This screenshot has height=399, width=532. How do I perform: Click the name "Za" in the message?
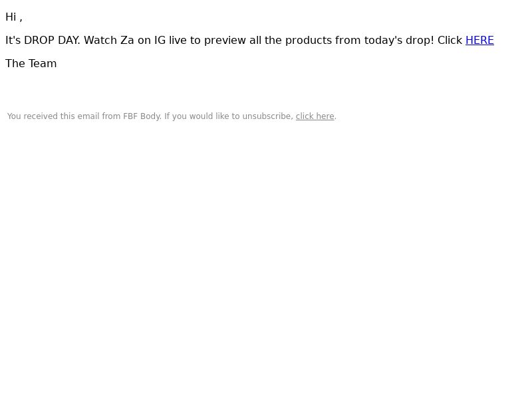[127, 41]
